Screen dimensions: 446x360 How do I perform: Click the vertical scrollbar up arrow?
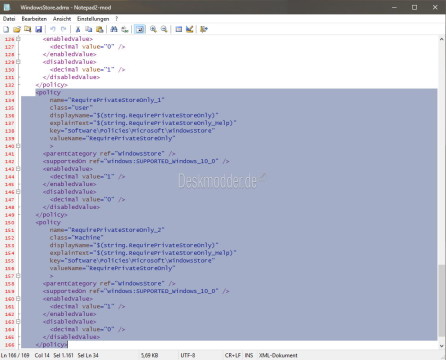(442, 39)
